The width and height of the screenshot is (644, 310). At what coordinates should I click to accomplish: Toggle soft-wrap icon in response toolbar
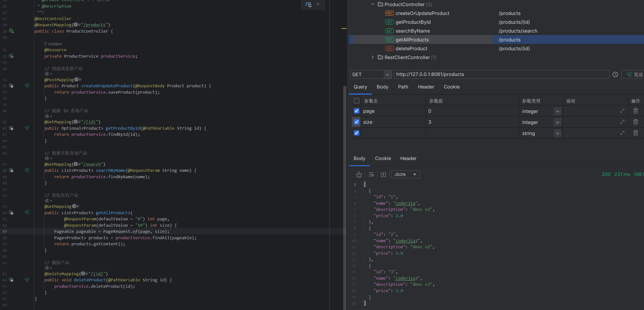371,174
